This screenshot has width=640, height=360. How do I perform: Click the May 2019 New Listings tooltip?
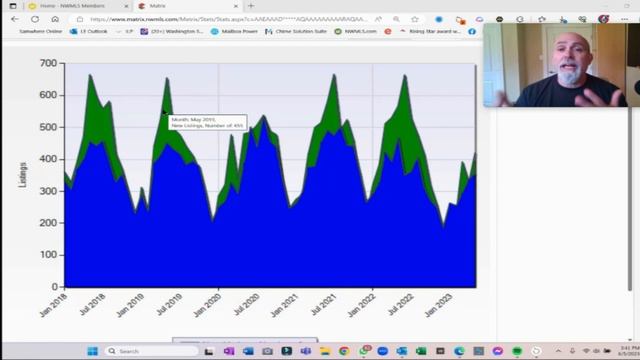click(x=208, y=122)
